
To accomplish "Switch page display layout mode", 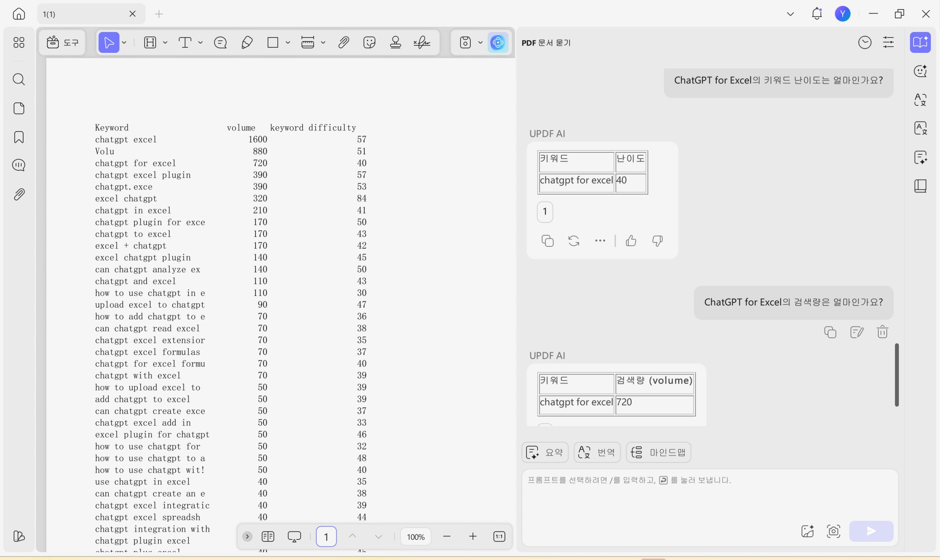I will coord(268,536).
